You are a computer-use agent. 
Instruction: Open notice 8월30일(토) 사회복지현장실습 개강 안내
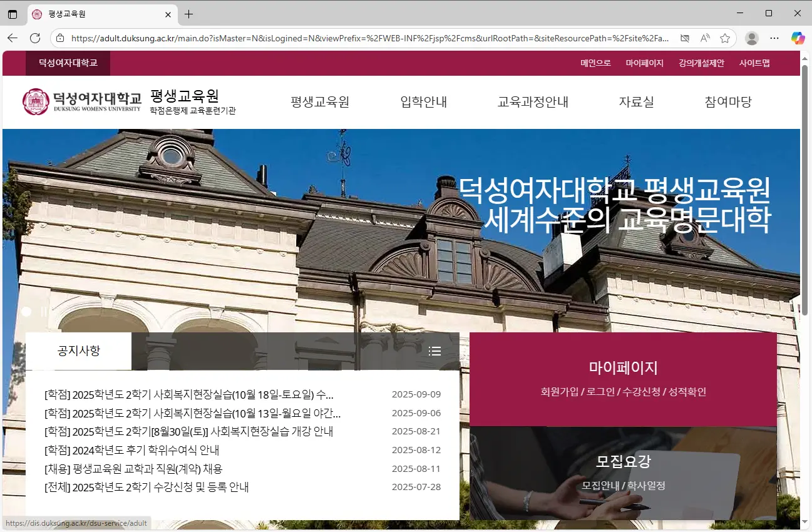[188, 432]
